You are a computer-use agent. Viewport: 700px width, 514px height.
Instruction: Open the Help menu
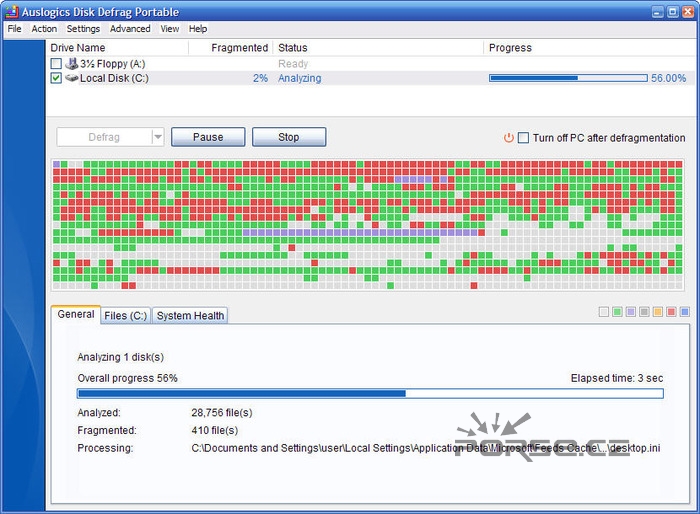pyautogui.click(x=198, y=29)
